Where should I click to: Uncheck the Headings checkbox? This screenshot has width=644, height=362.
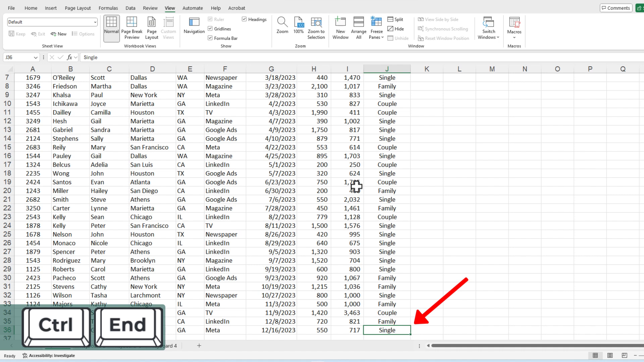click(x=244, y=19)
